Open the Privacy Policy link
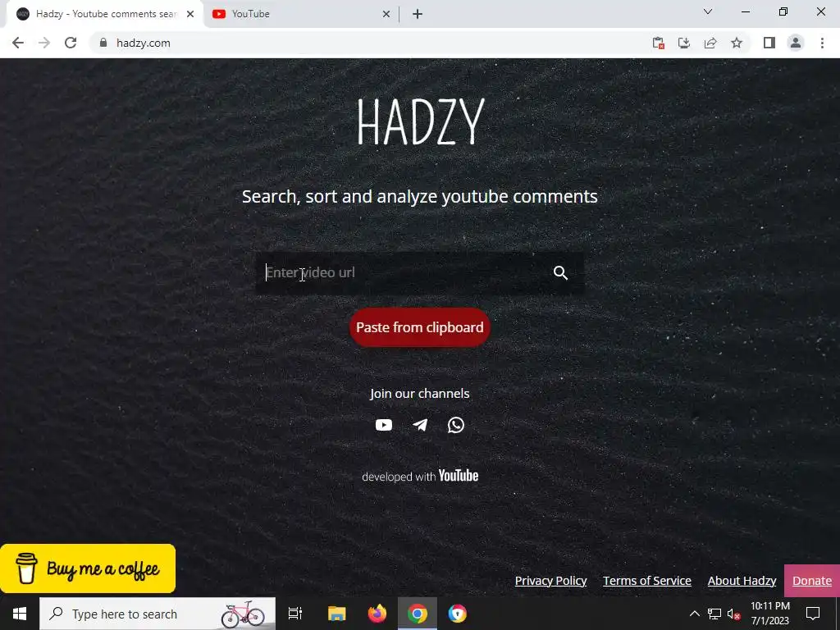The width and height of the screenshot is (840, 630). point(550,581)
